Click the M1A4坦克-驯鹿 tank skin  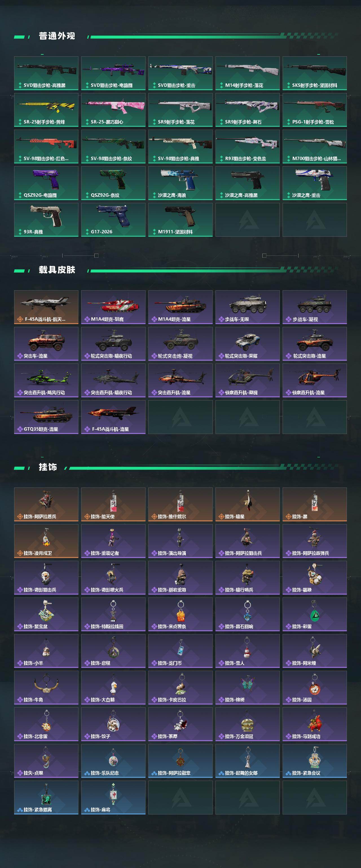point(113,307)
